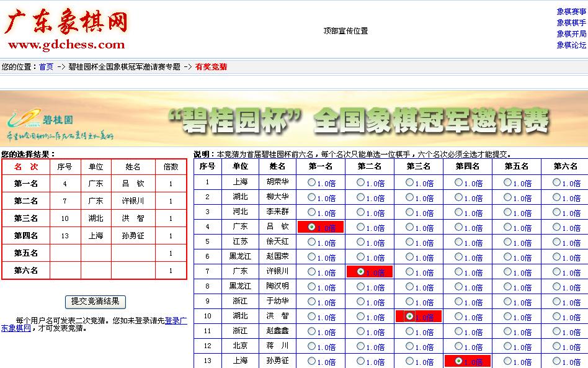The width and height of the screenshot is (588, 368).
Task: Select 赵国荣 for 第五名
Action: pyautogui.click(x=507, y=256)
